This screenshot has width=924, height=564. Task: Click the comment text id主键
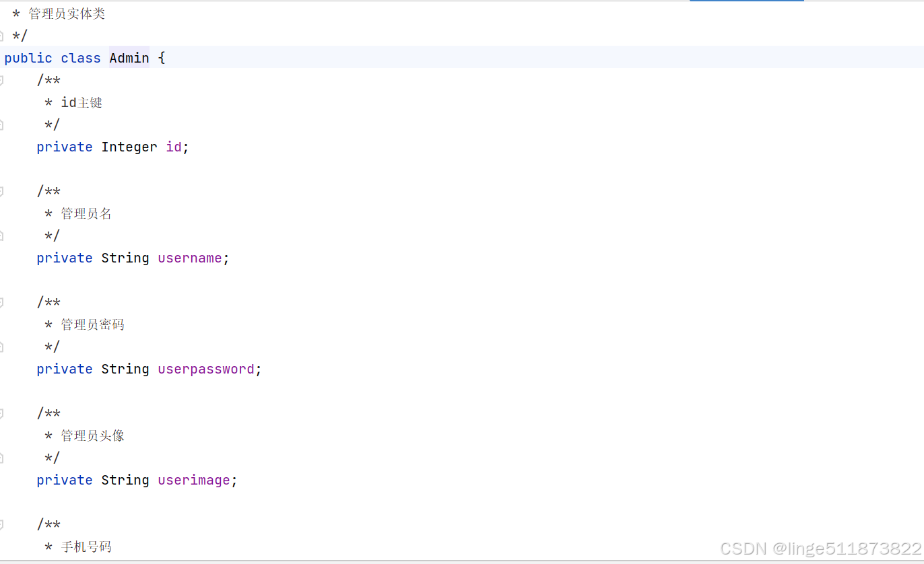[x=81, y=102]
